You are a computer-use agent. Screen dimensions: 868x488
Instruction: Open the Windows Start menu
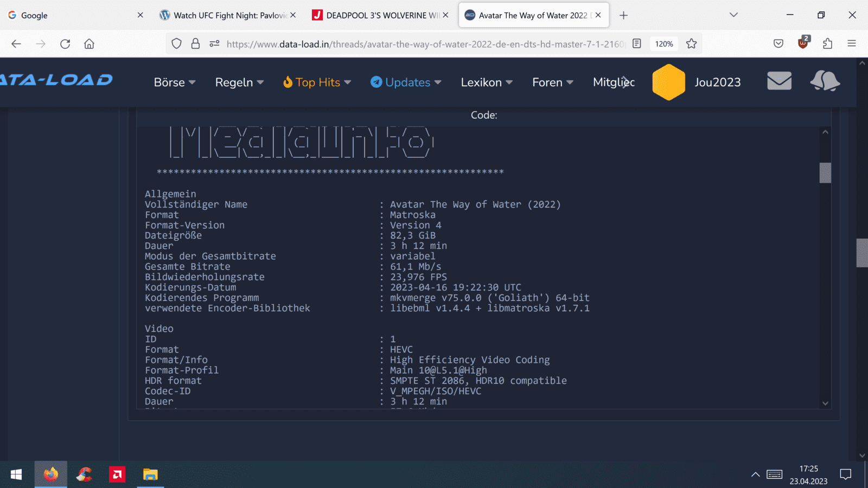[16, 474]
